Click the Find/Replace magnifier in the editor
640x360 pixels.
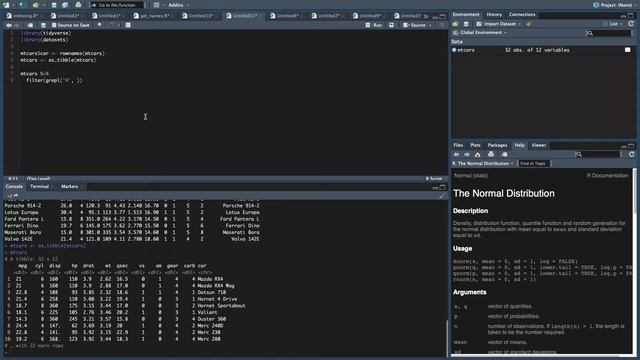pos(100,25)
